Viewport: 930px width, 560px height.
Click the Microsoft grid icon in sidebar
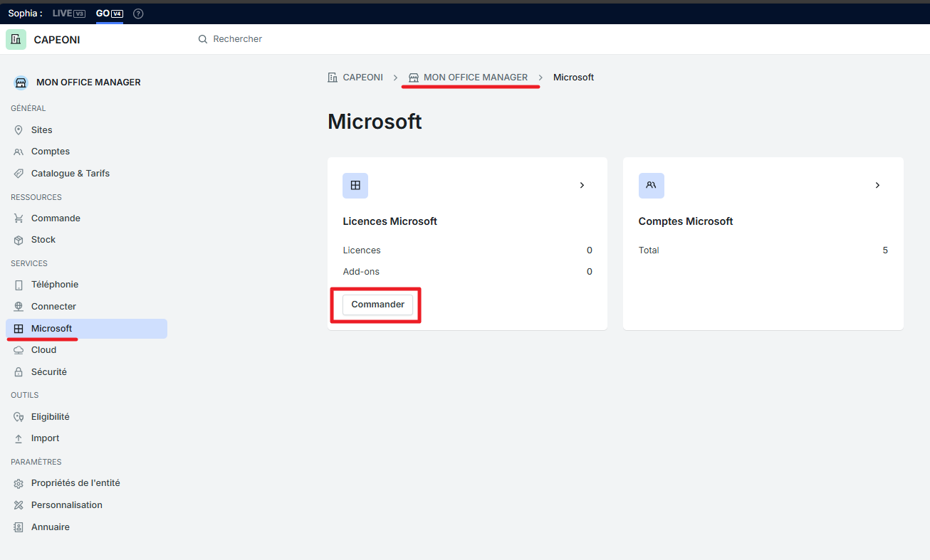pyautogui.click(x=19, y=329)
